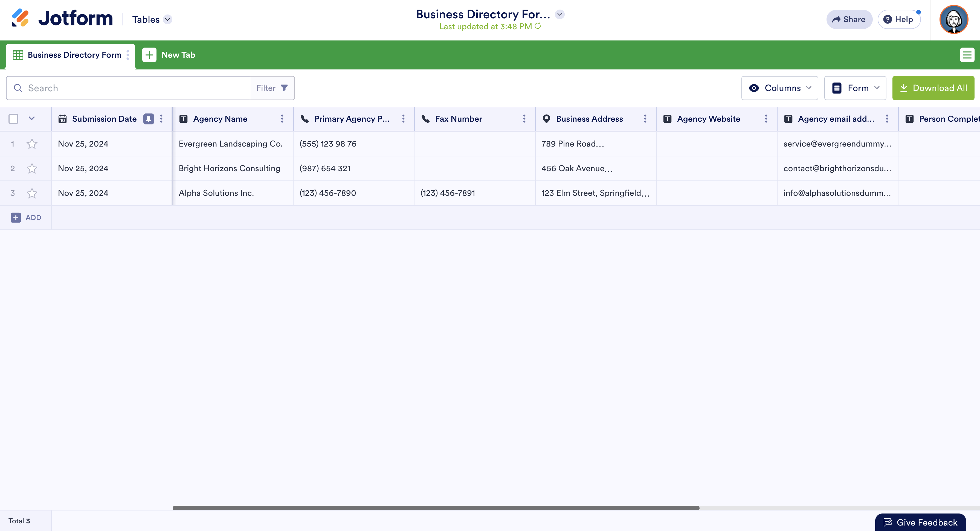Toggle the select-all rows checkbox
This screenshot has height=531, width=980.
[x=13, y=119]
